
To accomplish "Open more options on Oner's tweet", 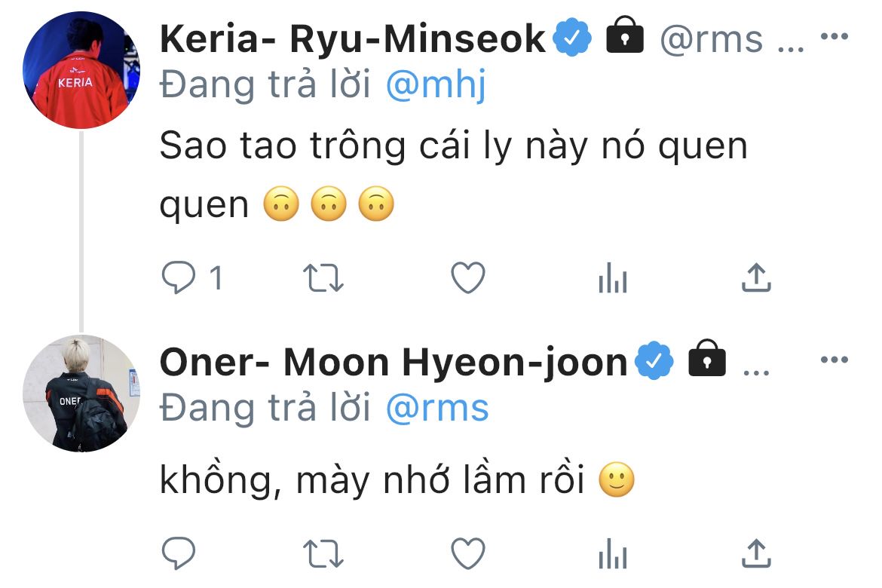I will (x=835, y=360).
